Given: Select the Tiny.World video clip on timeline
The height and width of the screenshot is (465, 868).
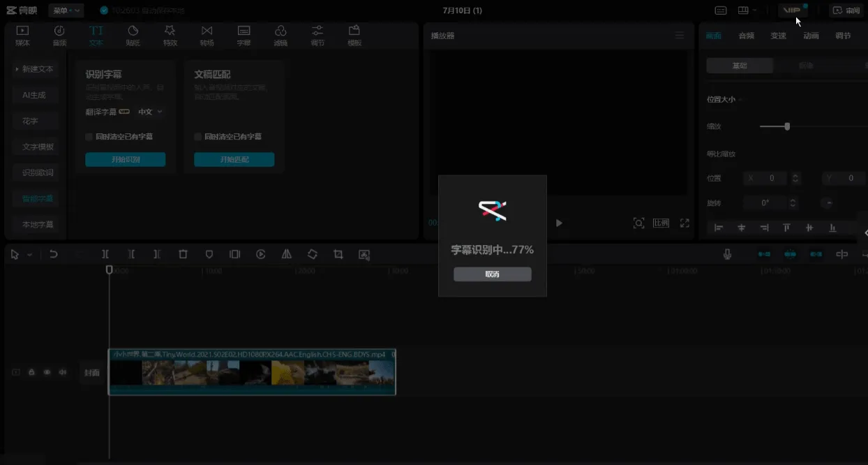Looking at the screenshot, I should tap(252, 372).
